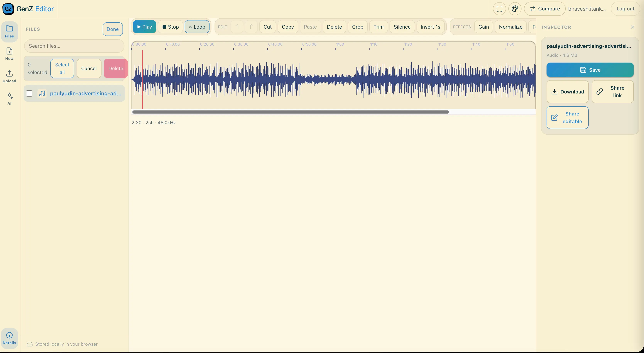Open paulyudin-advertising-ad... file in list
The width and height of the screenshot is (644, 353).
pos(74,93)
